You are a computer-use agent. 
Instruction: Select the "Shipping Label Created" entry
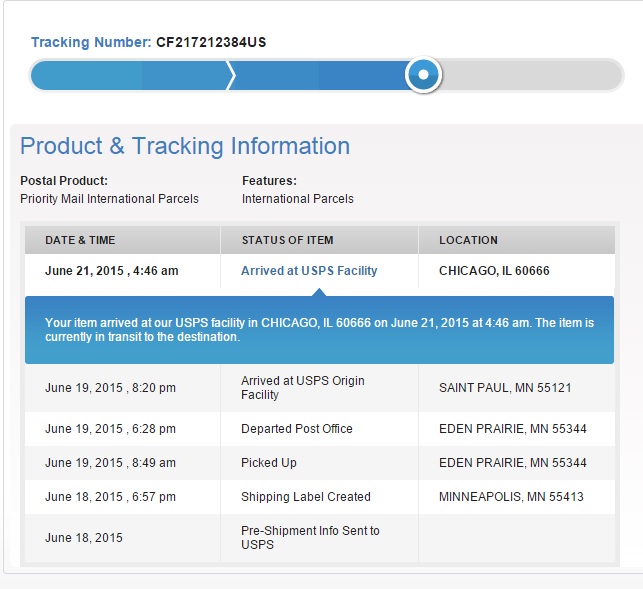[x=305, y=497]
